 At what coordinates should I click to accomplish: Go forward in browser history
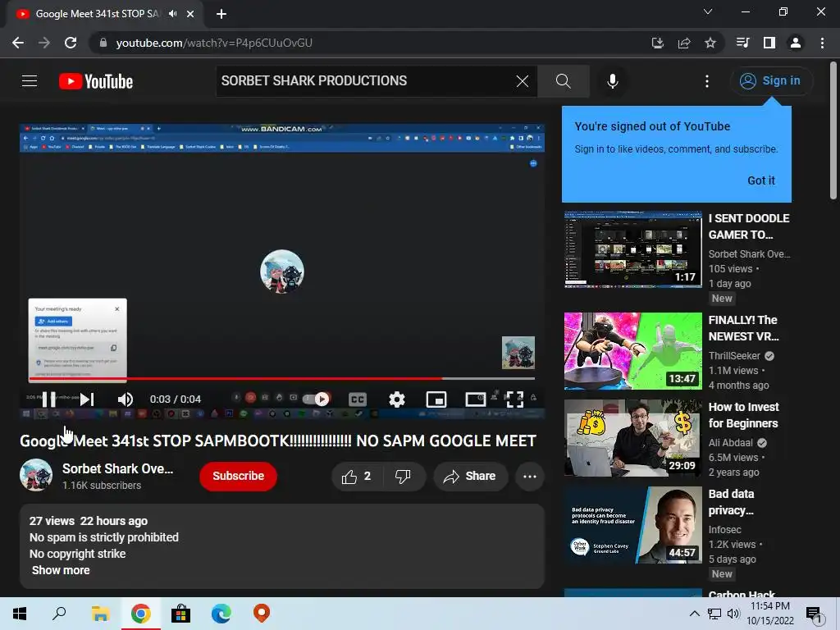point(44,43)
